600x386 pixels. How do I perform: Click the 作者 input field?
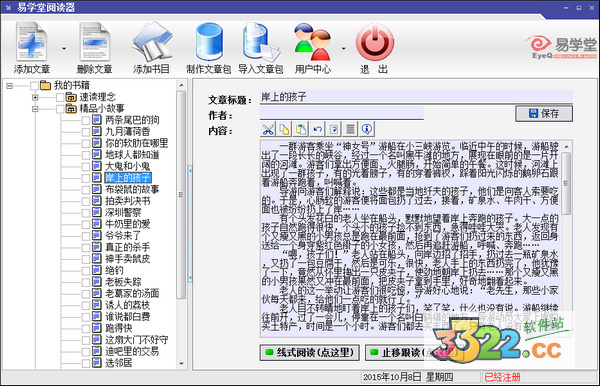coord(342,113)
